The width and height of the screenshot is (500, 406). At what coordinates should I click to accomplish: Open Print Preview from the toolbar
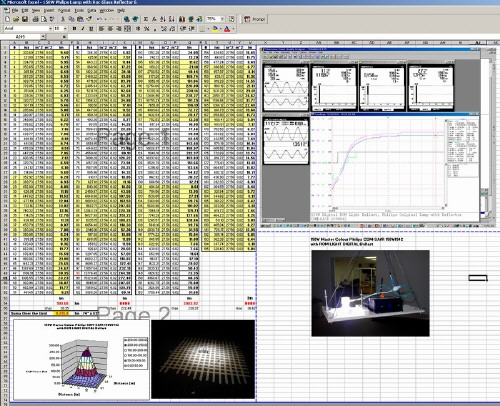(x=44, y=19)
